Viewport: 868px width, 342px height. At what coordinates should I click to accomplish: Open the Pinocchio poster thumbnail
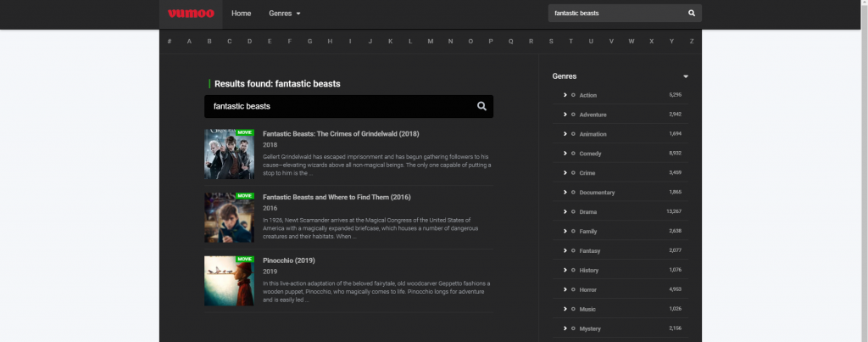tap(229, 280)
